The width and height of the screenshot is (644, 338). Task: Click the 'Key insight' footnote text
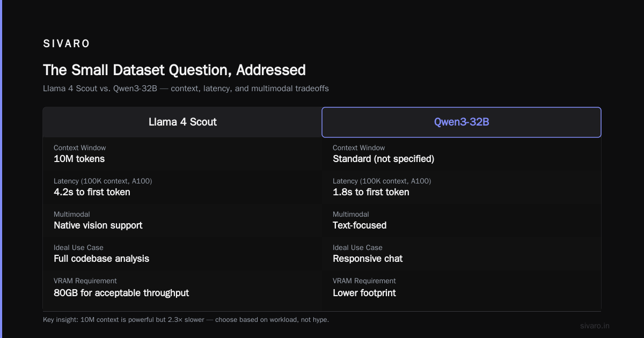click(186, 320)
